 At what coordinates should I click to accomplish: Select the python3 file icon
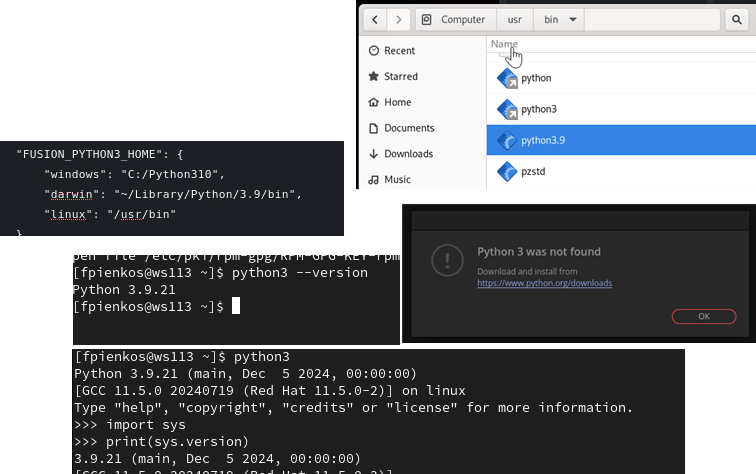[x=507, y=109]
